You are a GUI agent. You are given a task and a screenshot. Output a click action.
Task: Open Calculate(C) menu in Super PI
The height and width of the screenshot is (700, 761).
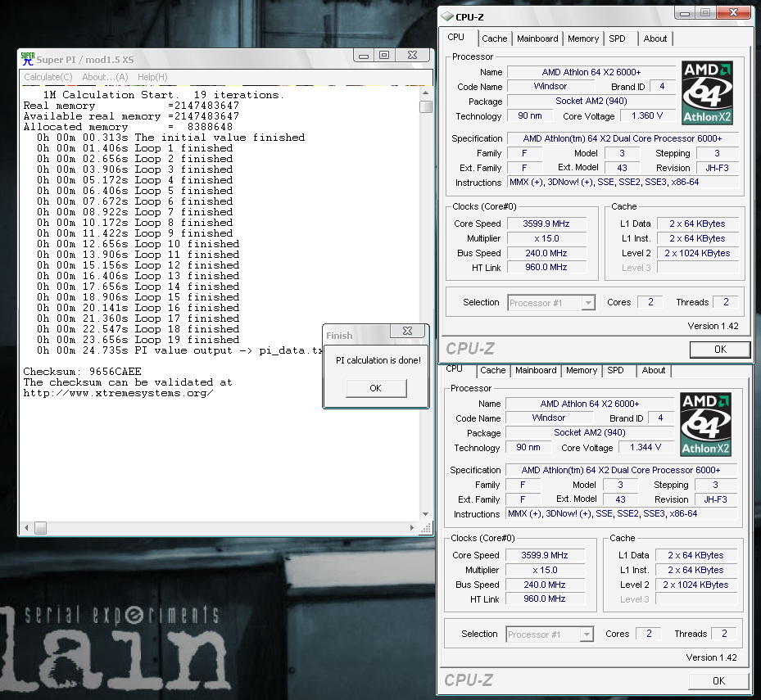(x=48, y=77)
